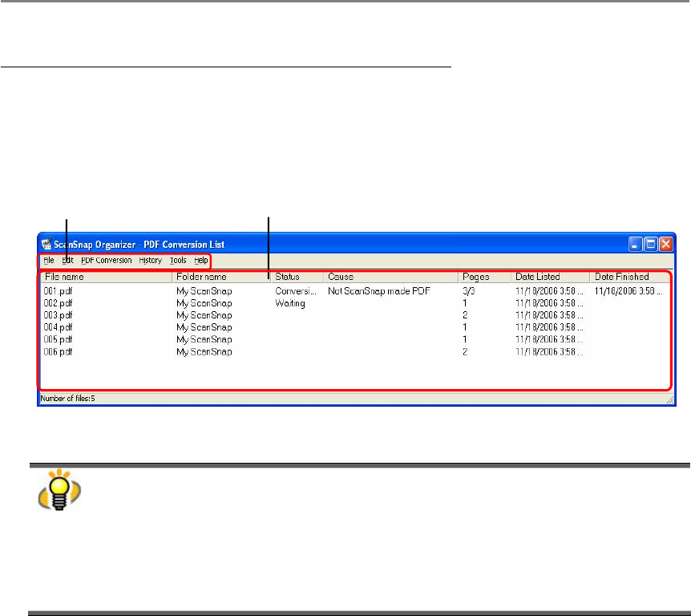This screenshot has height=616, width=691.
Task: Click the Date Finished value of 001.pdf
Action: [x=628, y=291]
